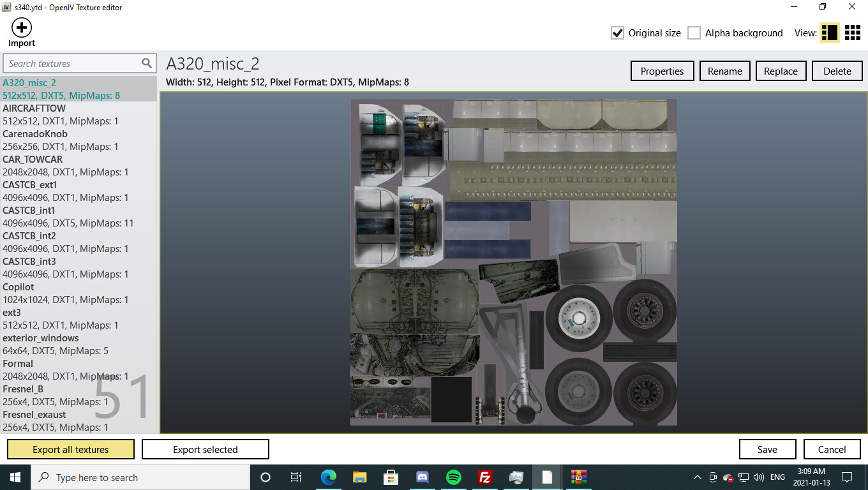Click Export all textures

[71, 449]
